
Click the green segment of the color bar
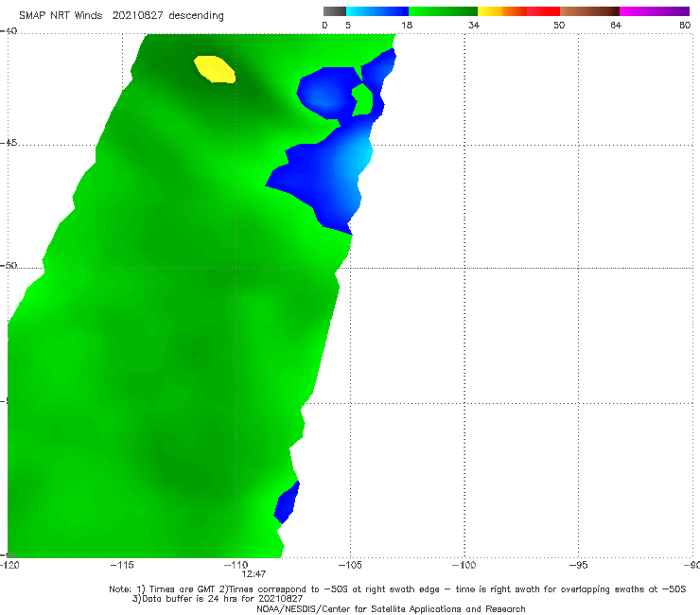click(443, 11)
